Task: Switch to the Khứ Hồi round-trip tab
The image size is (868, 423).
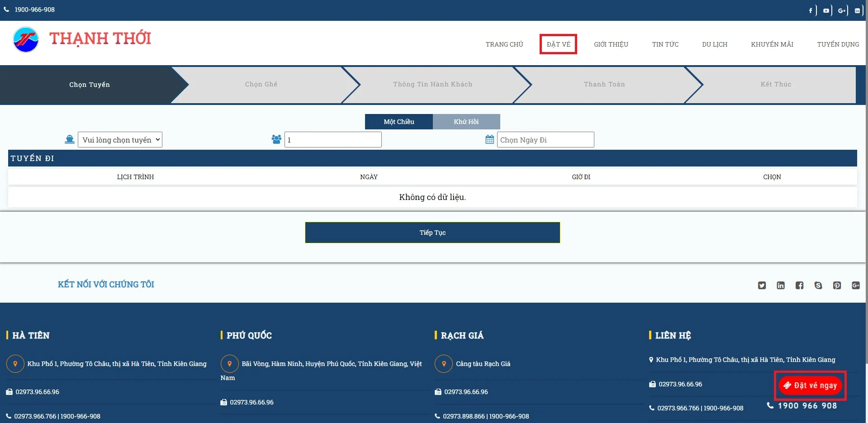Action: point(466,122)
